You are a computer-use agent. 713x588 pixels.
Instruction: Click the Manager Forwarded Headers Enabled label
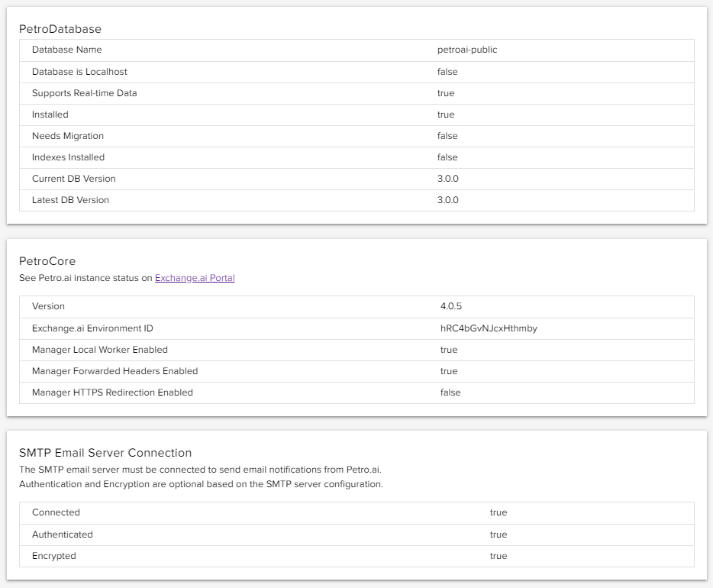pyautogui.click(x=115, y=371)
